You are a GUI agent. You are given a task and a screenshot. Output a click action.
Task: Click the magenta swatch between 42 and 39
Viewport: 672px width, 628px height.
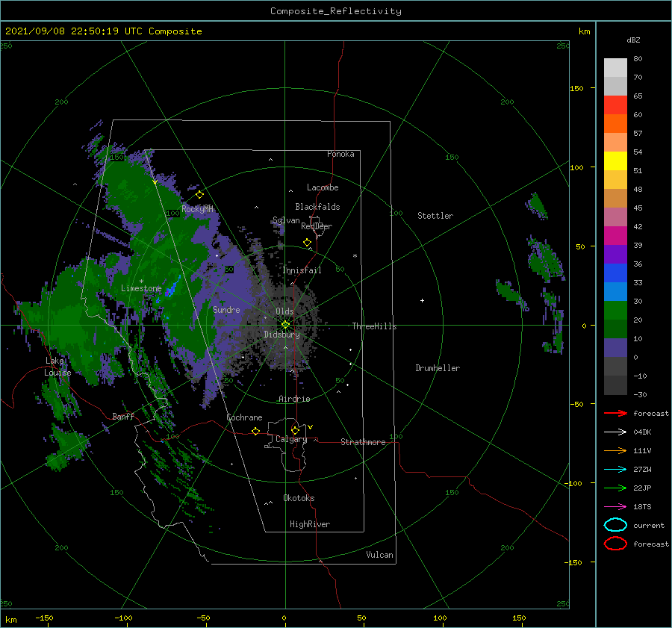click(x=615, y=235)
